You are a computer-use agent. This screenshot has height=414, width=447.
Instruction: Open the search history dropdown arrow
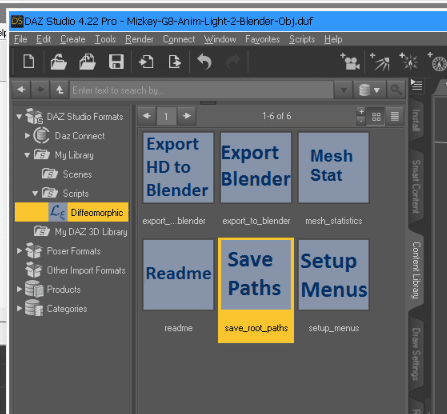pyautogui.click(x=343, y=90)
